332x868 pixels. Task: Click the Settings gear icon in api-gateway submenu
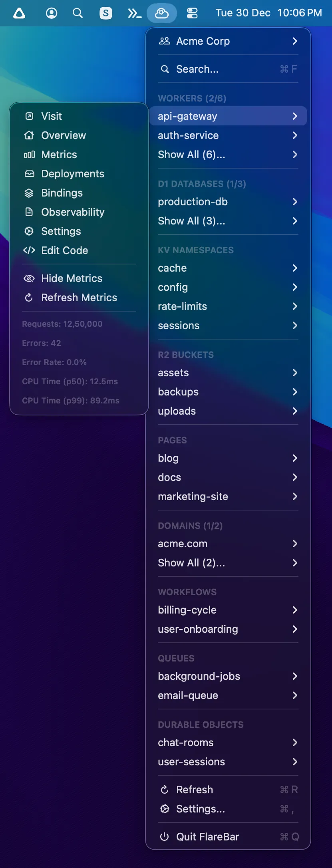click(29, 231)
